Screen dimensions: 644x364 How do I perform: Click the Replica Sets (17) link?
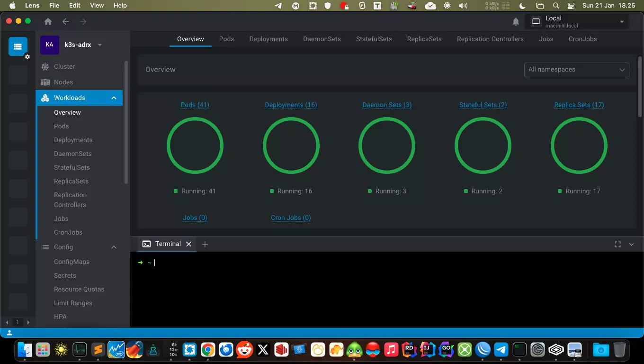[x=579, y=105]
